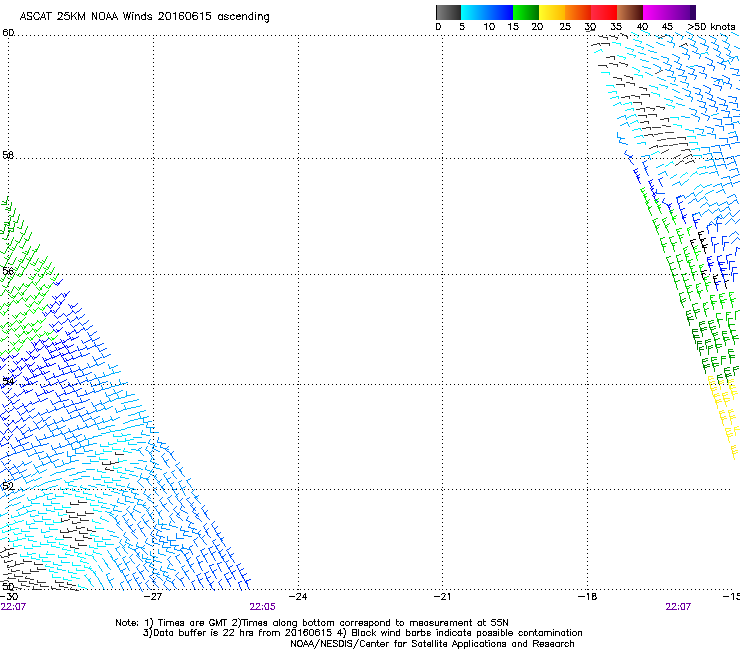Click latitude label '52' on left axis
This screenshot has width=740, height=650.
(x=8, y=486)
